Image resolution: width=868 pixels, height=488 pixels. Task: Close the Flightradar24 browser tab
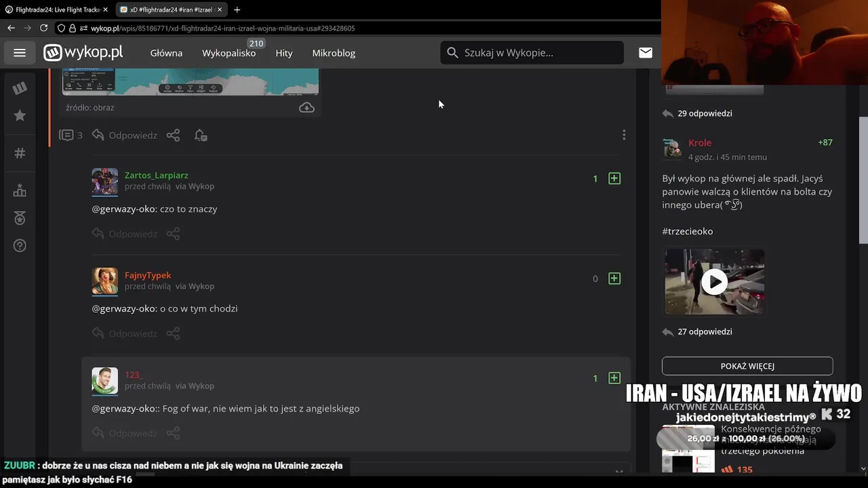pyautogui.click(x=106, y=9)
